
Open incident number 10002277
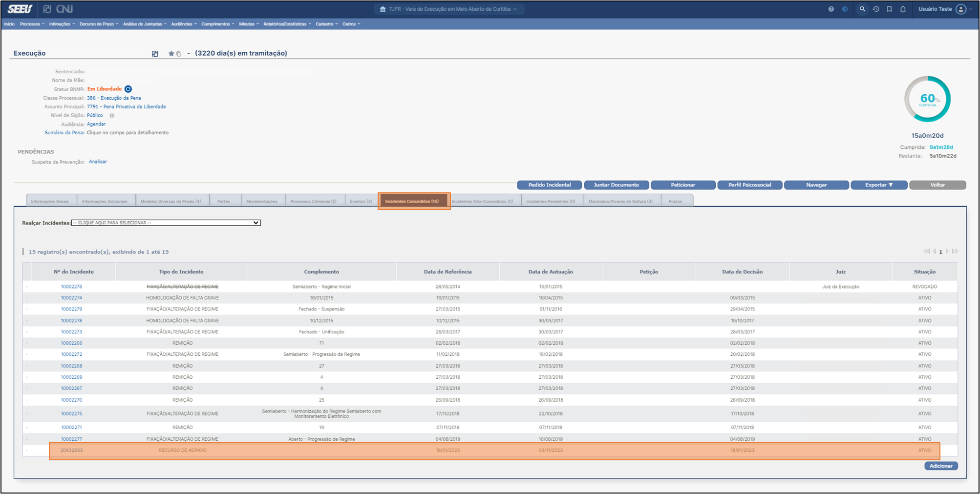[x=71, y=439]
